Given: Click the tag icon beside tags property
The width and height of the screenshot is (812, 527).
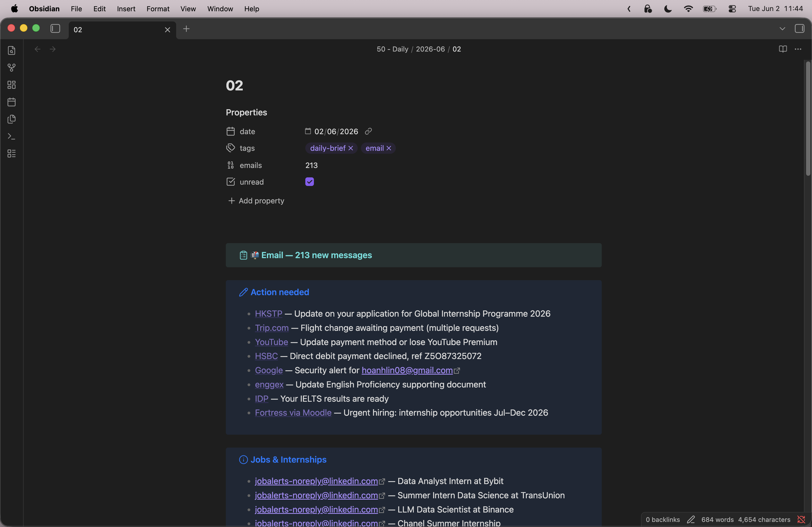Looking at the screenshot, I should pyautogui.click(x=231, y=148).
